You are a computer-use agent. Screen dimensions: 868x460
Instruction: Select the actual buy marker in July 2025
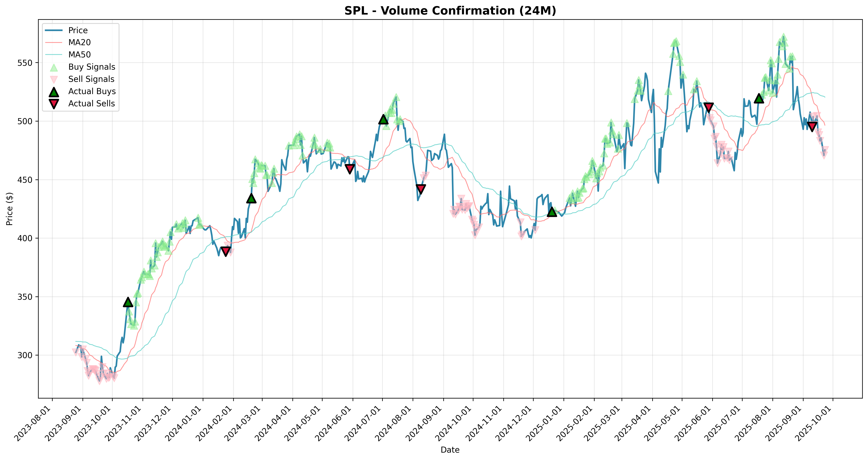coord(759,98)
